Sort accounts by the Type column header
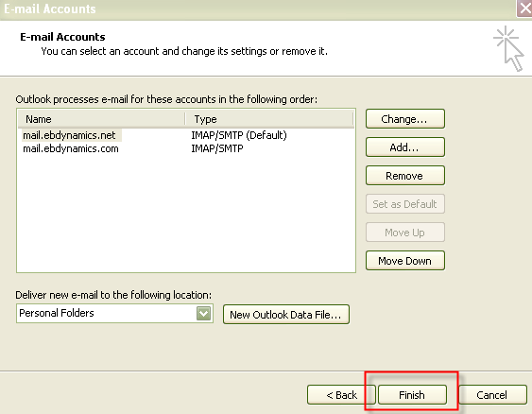This screenshot has width=532, height=414. pyautogui.click(x=269, y=119)
